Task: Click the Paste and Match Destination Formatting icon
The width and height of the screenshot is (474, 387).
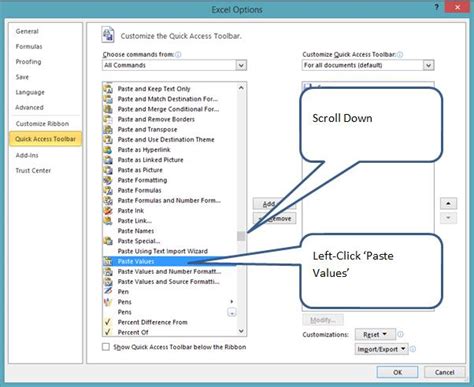Action: tap(108, 99)
